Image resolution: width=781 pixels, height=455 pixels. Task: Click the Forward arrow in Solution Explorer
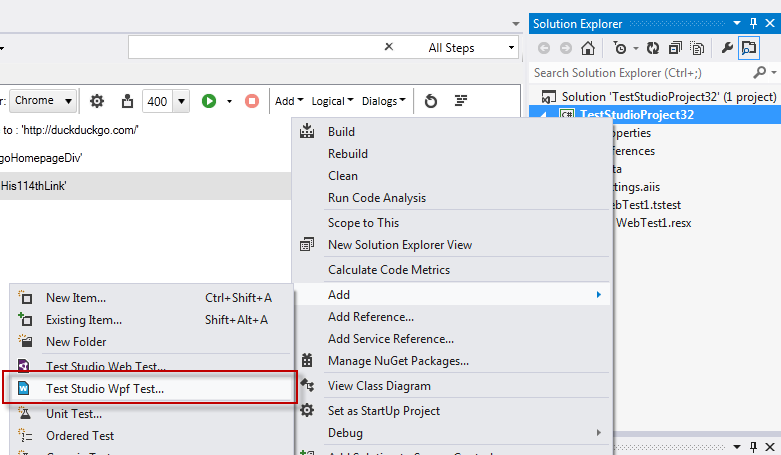coord(566,48)
